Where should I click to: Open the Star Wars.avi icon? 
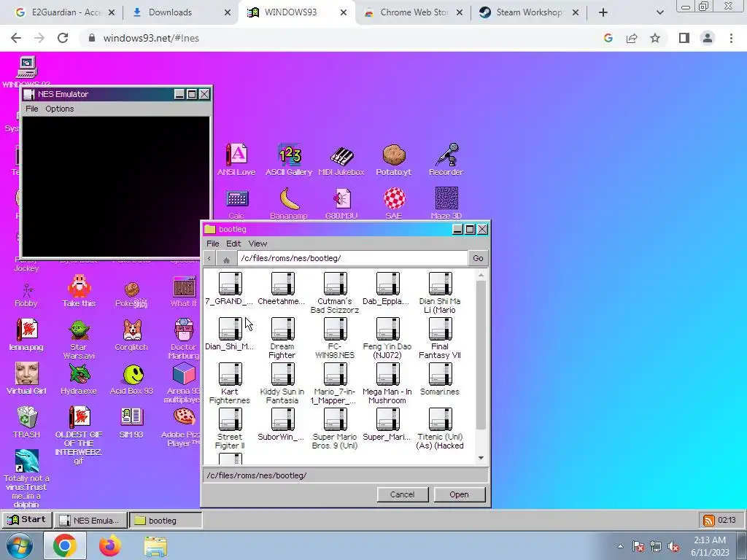click(x=79, y=338)
